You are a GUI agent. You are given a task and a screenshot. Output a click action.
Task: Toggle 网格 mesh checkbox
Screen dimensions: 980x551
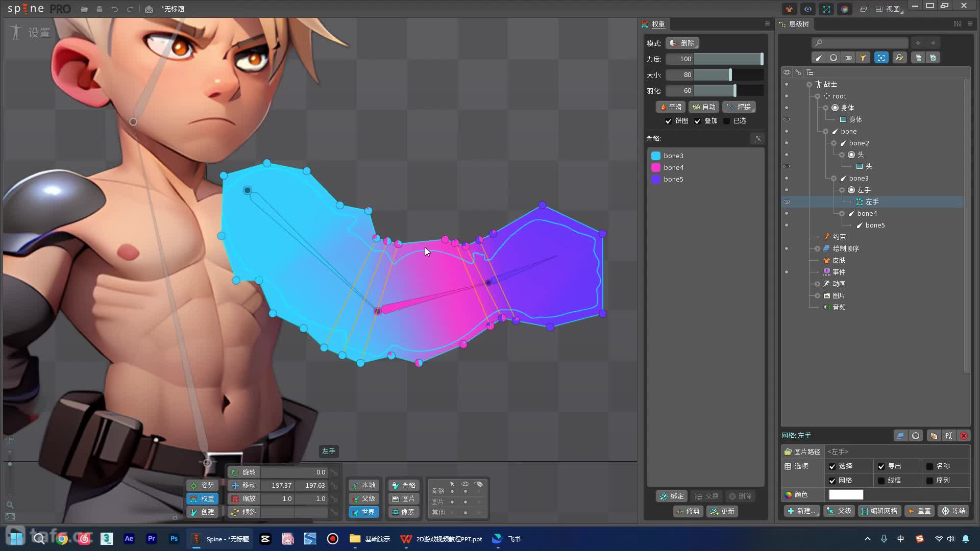click(832, 481)
